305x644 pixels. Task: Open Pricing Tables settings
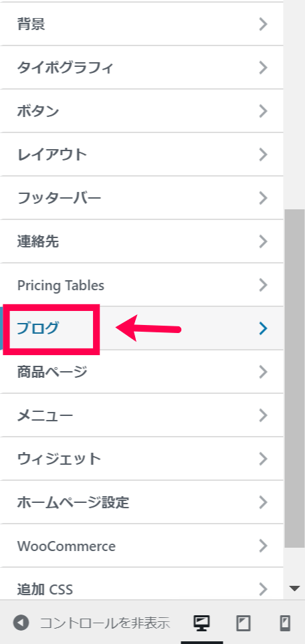click(x=142, y=285)
